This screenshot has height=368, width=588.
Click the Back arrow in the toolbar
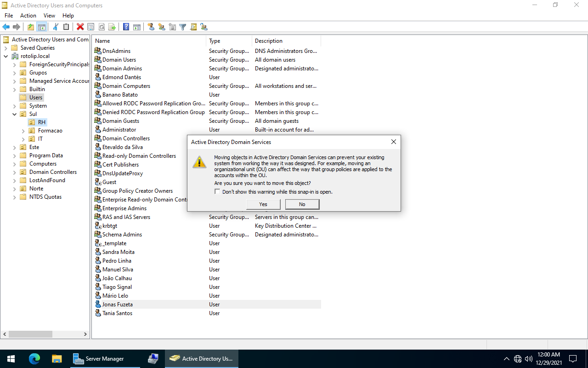click(x=6, y=27)
